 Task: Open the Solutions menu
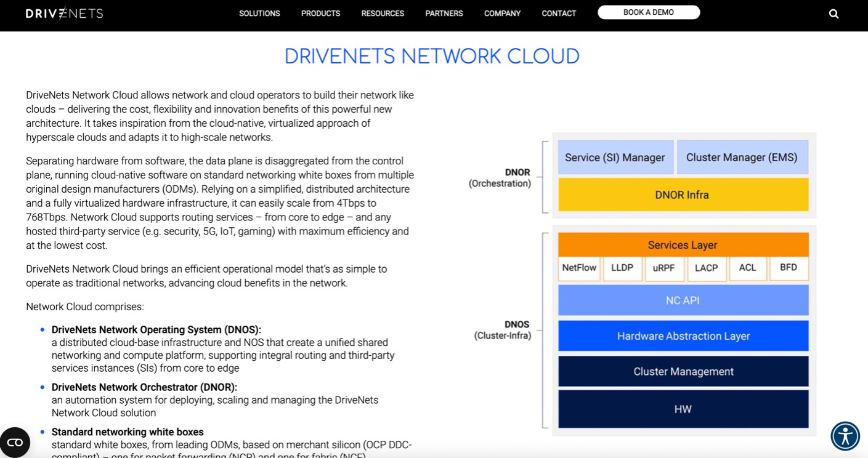259,14
